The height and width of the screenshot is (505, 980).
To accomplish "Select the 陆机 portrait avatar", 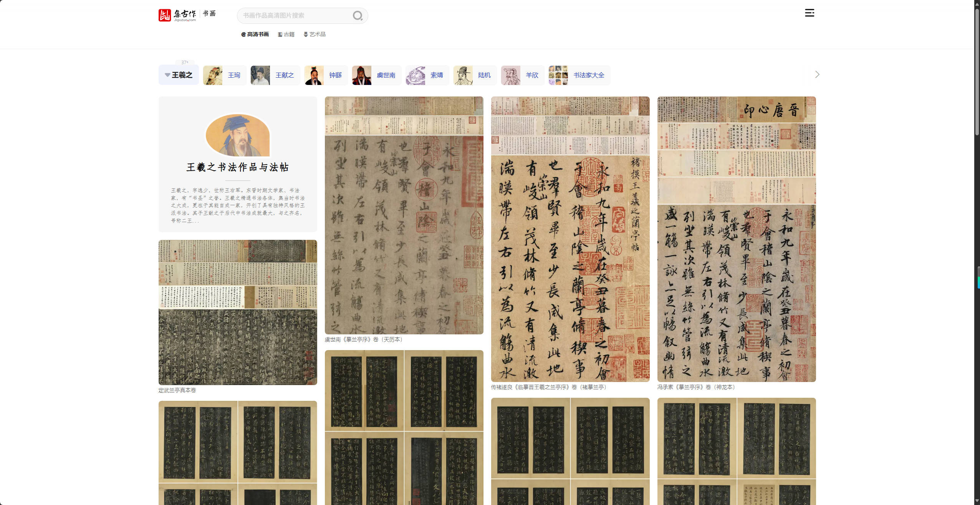I will pyautogui.click(x=463, y=75).
